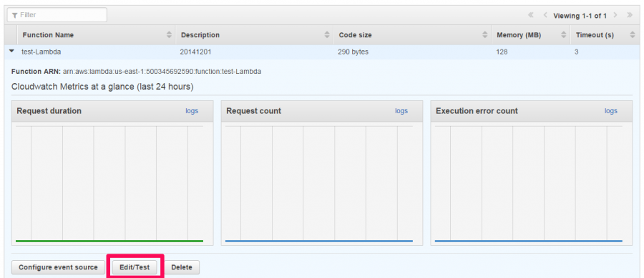Sort by Memory (MB) column arrows

coord(564,35)
